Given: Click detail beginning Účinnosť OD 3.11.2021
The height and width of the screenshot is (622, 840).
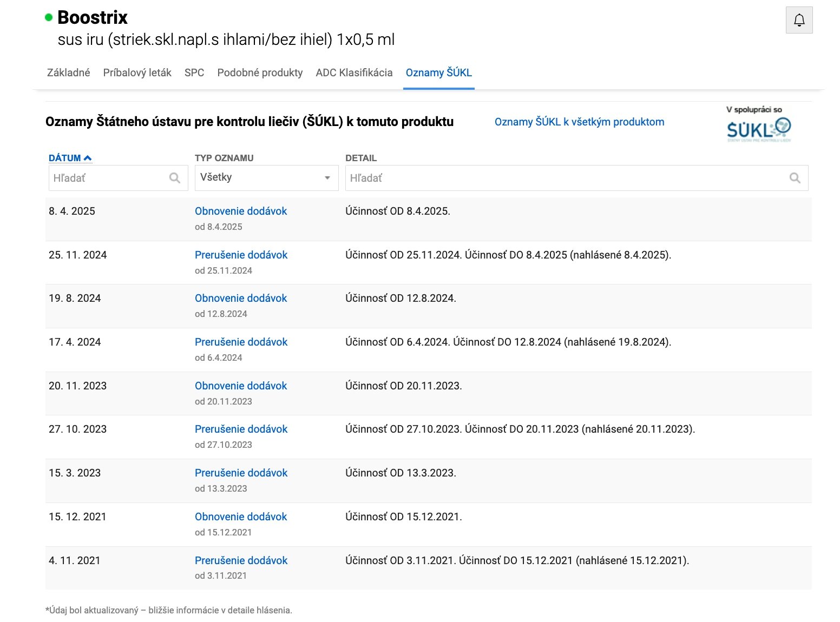Looking at the screenshot, I should (x=517, y=560).
